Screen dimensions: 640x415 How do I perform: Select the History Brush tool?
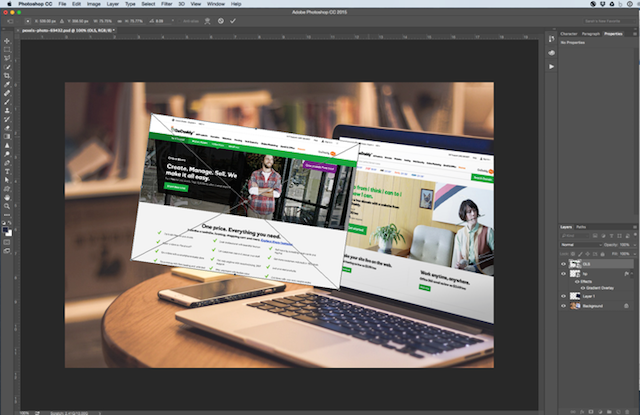7,119
